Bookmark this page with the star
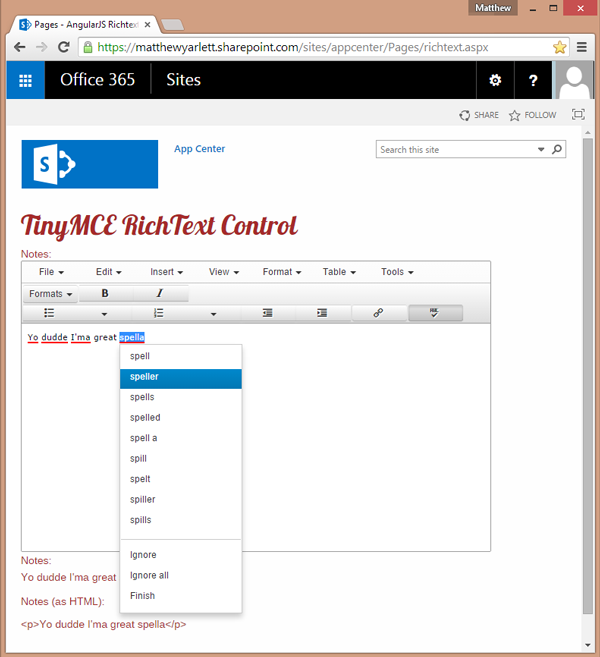 [x=560, y=47]
